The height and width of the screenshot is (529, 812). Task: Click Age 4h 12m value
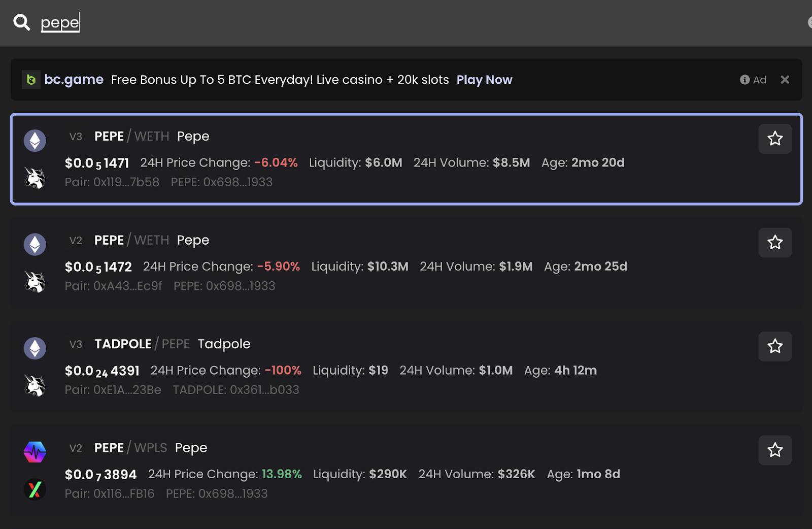576,371
